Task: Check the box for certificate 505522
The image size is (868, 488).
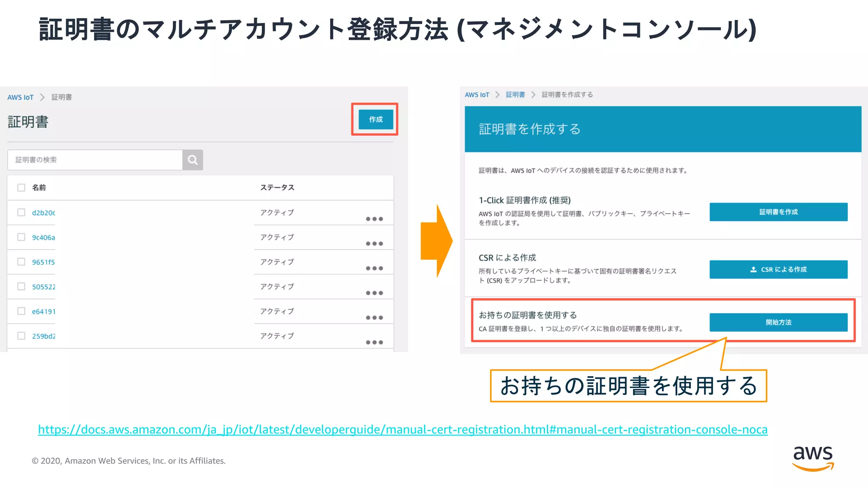Action: coord(21,286)
